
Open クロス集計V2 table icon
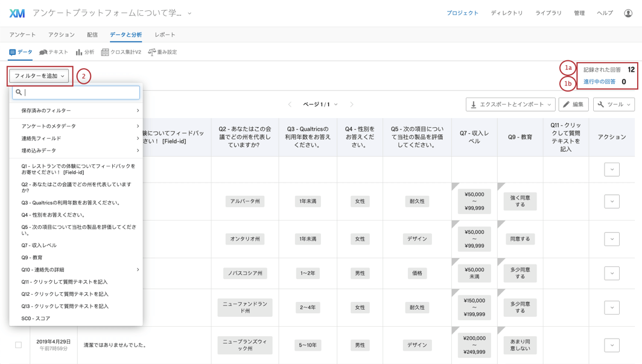coord(105,52)
